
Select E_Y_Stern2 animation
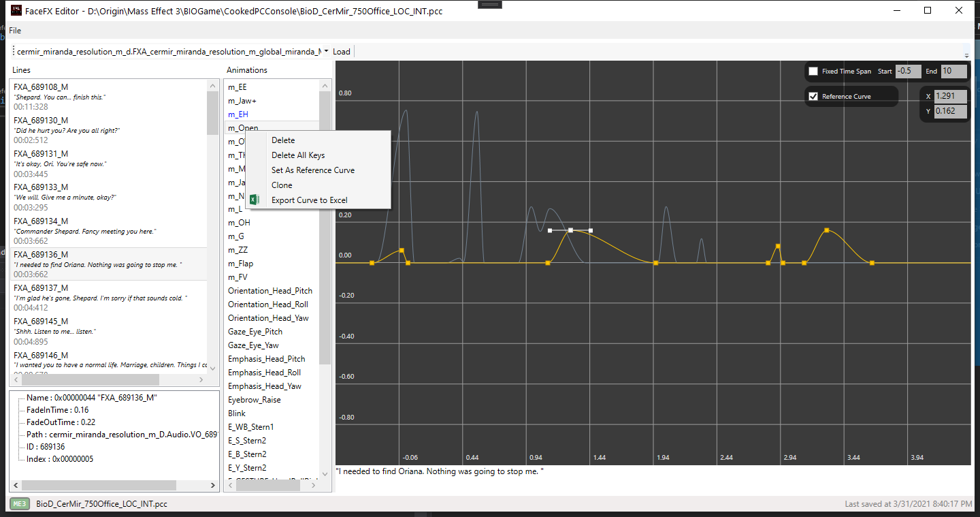point(247,468)
